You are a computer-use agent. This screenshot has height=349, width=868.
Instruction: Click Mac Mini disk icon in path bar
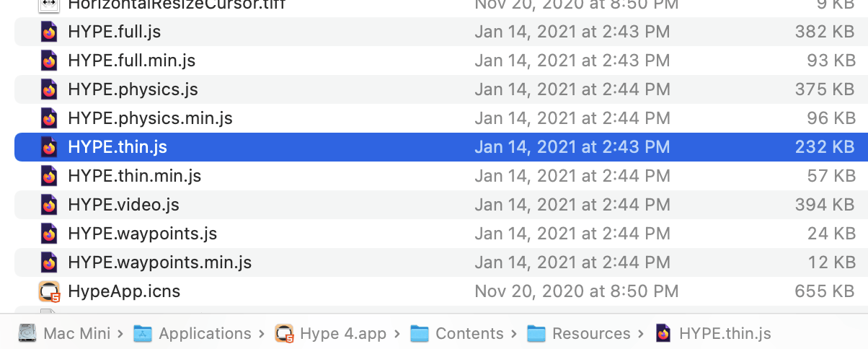pos(27,333)
